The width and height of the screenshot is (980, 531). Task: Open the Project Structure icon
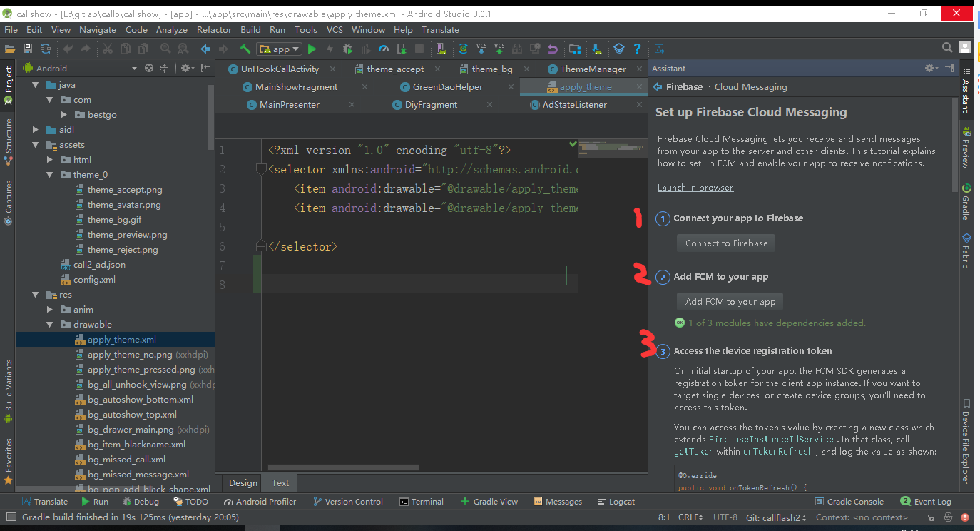pyautogui.click(x=575, y=49)
